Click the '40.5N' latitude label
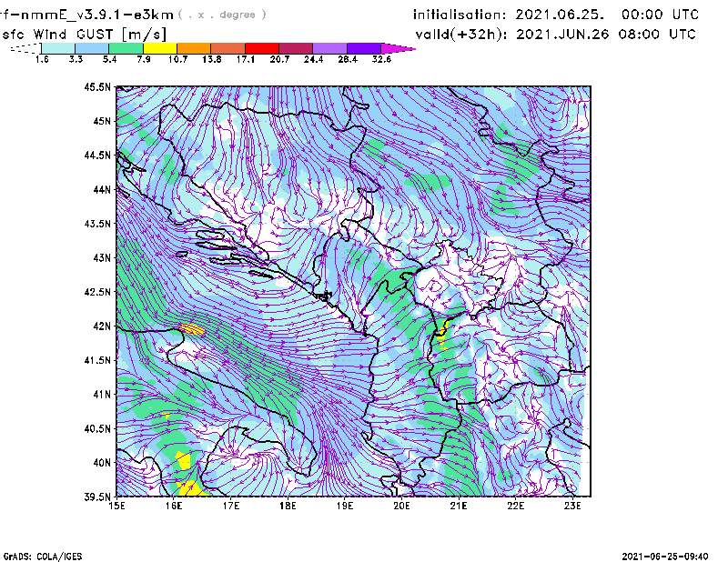The height and width of the screenshot is (562, 728). point(97,428)
